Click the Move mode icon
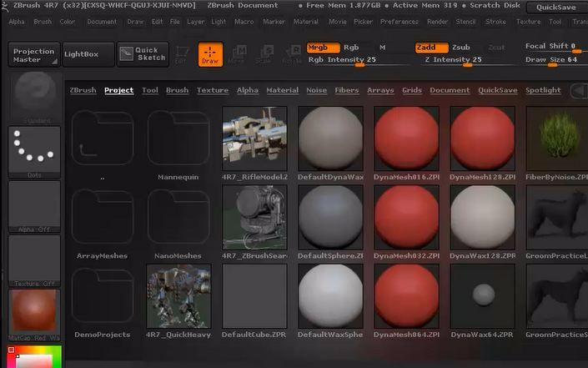The image size is (588, 368). [238, 54]
